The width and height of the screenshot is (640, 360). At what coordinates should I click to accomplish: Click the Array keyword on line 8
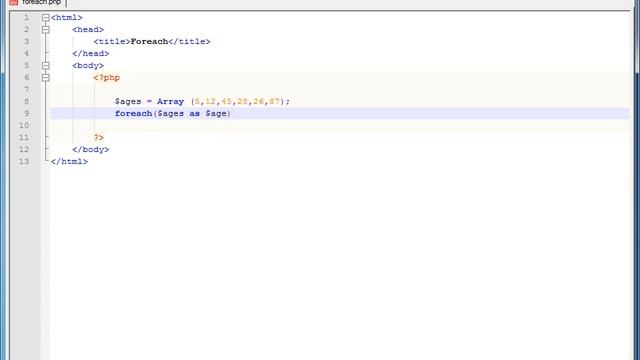pyautogui.click(x=170, y=102)
